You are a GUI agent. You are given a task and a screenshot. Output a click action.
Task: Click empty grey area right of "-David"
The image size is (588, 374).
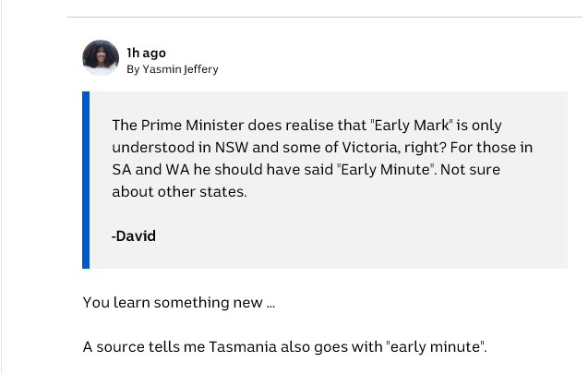click(x=369, y=236)
